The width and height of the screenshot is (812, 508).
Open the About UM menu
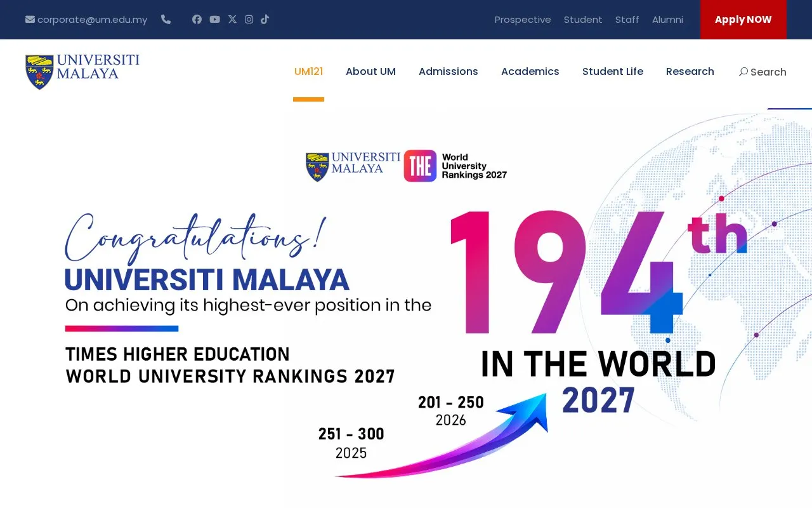tap(370, 71)
